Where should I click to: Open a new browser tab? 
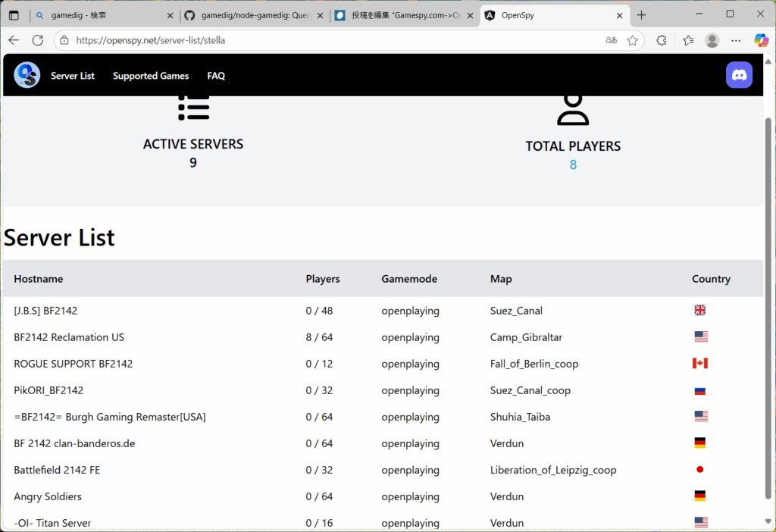641,15
